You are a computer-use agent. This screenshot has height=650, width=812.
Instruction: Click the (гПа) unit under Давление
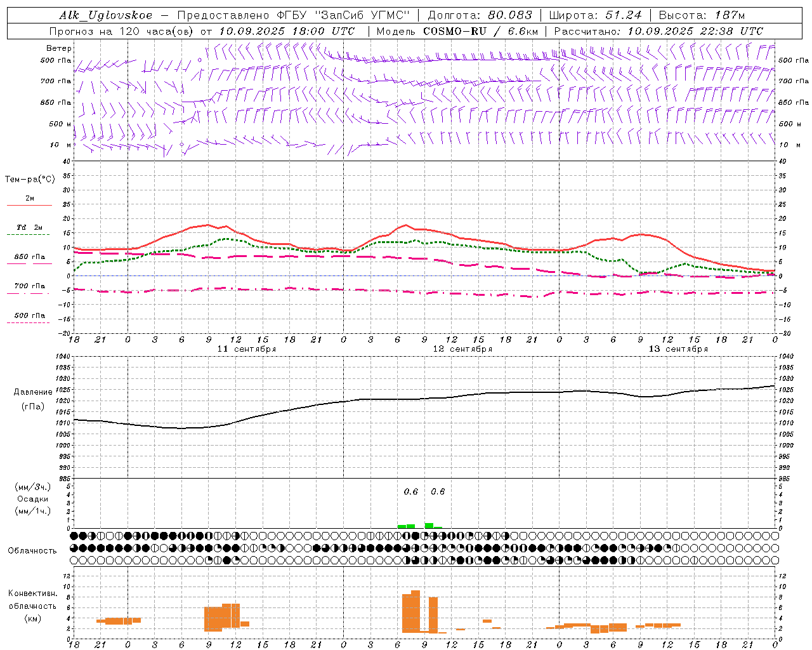33,407
